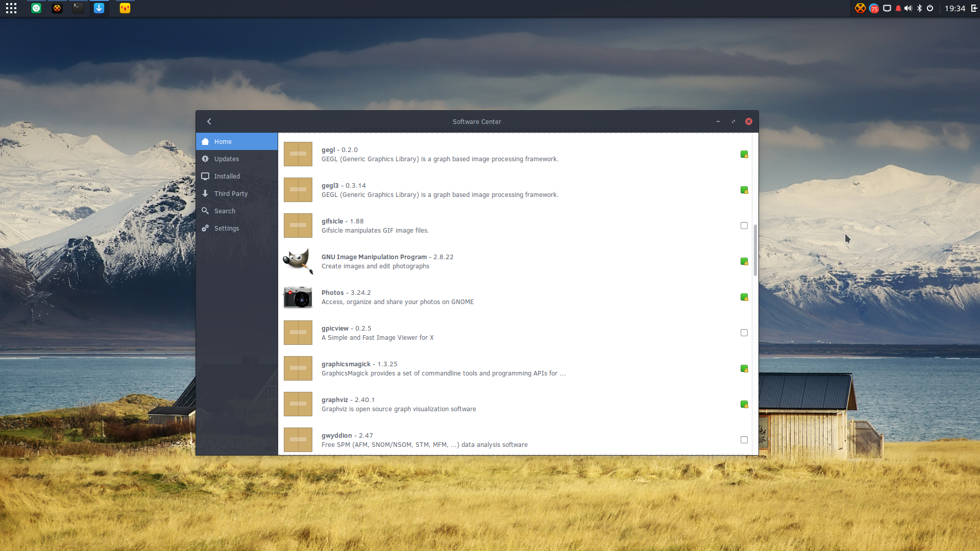Click the red notification bell icon
Screen dimensions: 980x551
click(x=898, y=8)
